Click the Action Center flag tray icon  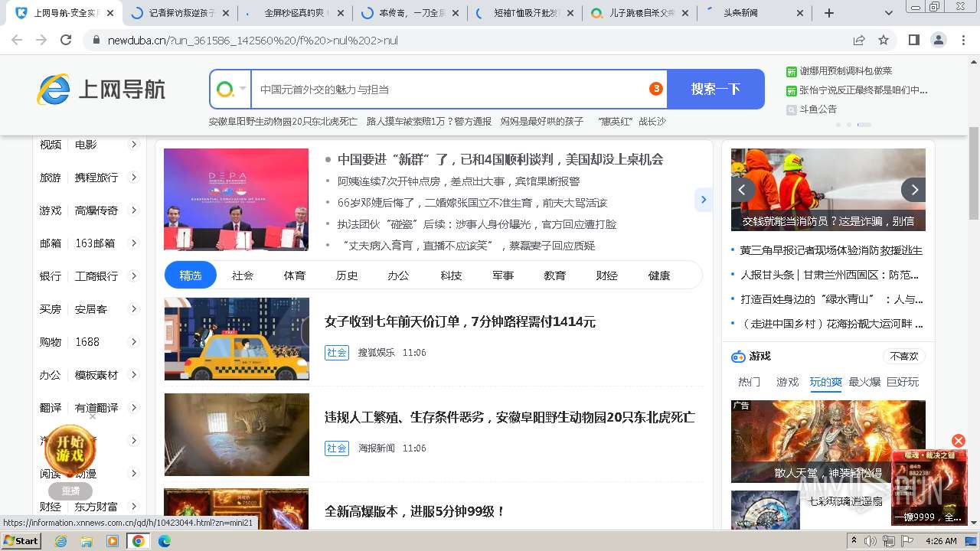906,541
